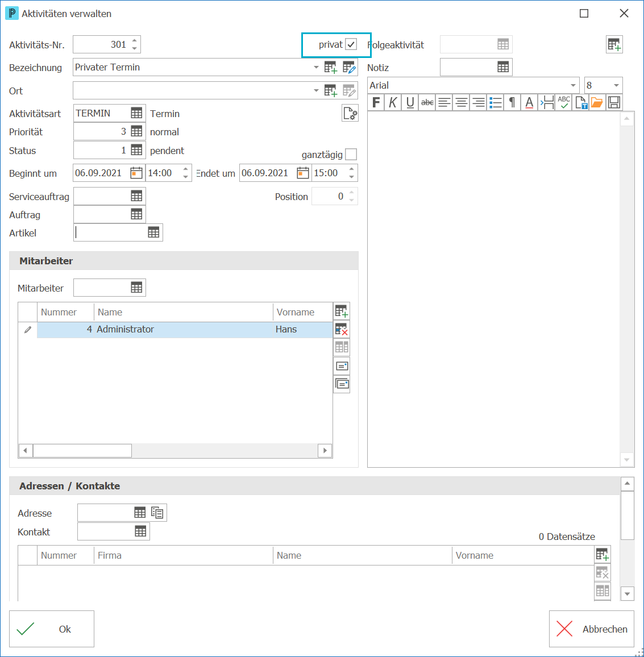Cancel with Abbrechen button
The height and width of the screenshot is (657, 644).
coord(591,629)
